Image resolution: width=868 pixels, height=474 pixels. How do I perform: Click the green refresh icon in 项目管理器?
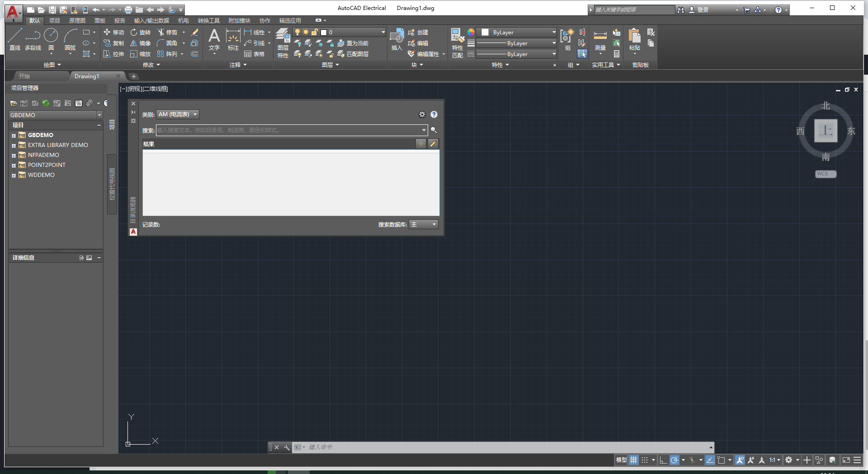[46, 103]
